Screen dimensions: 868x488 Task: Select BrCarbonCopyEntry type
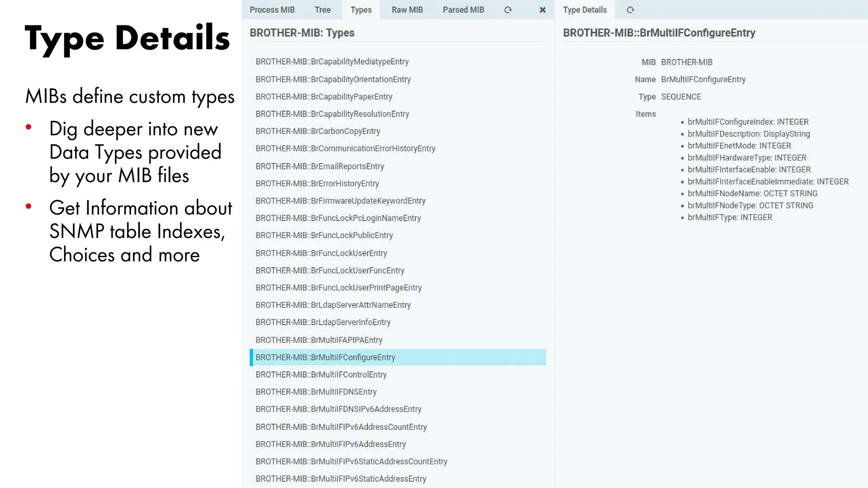point(398,131)
